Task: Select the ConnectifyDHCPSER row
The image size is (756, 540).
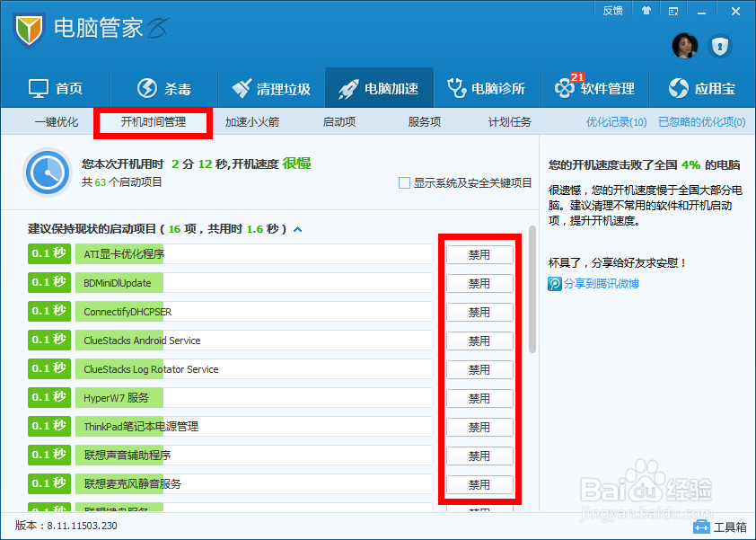Action: [x=254, y=312]
